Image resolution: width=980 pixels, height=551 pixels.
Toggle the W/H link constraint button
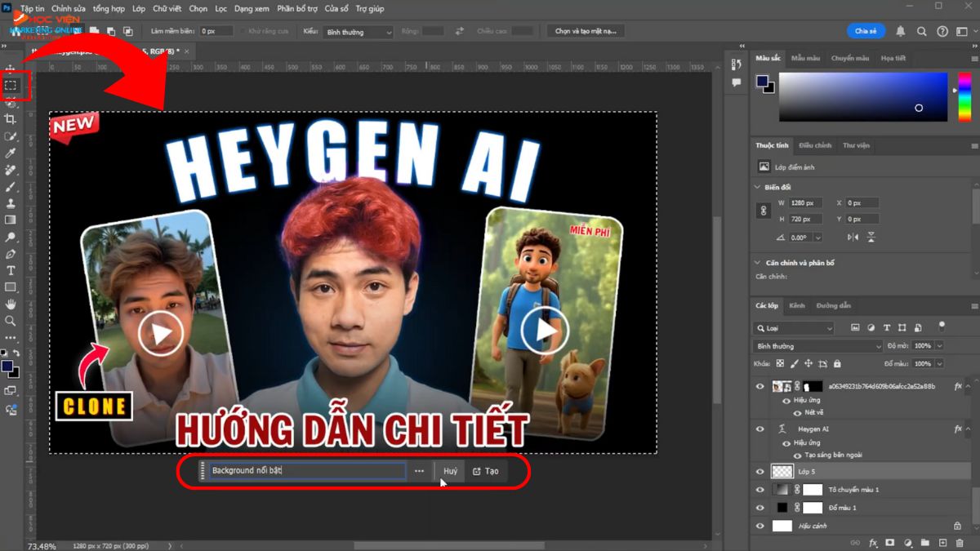764,211
